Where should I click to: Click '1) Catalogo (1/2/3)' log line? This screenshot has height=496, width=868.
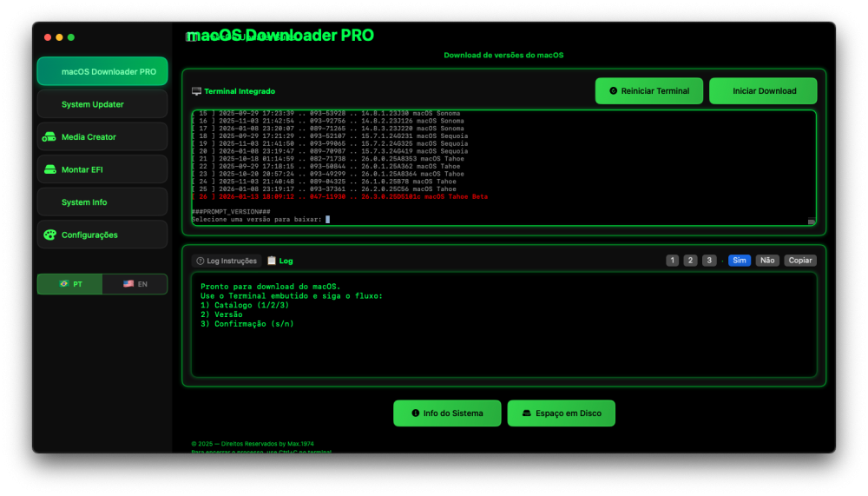245,306
